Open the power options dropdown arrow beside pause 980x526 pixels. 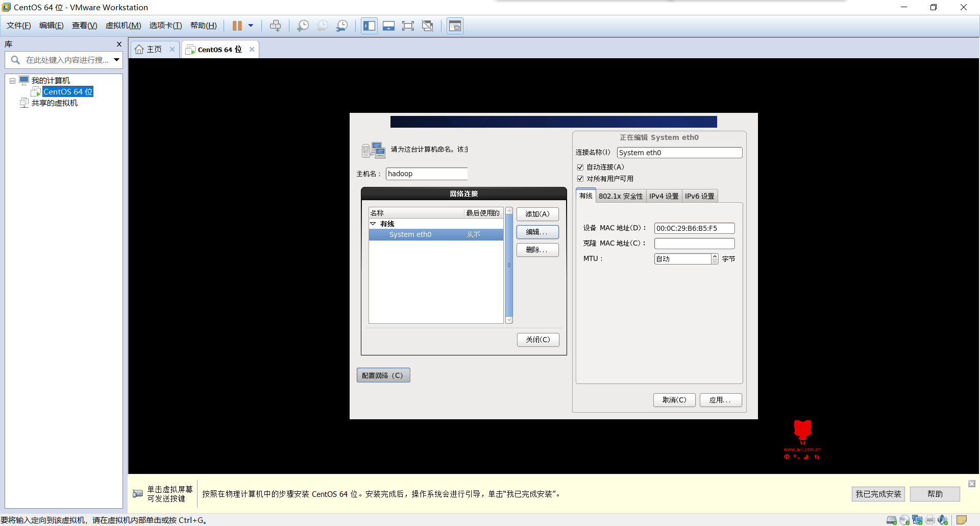pos(251,26)
